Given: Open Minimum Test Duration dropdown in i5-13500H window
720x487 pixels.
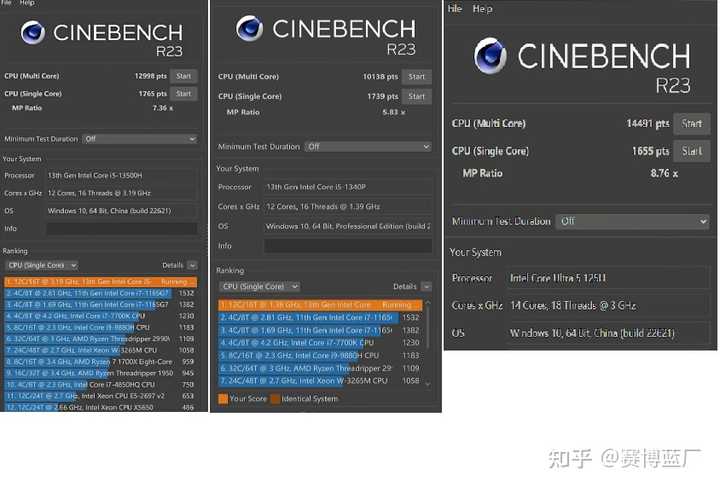Looking at the screenshot, I should (140, 139).
